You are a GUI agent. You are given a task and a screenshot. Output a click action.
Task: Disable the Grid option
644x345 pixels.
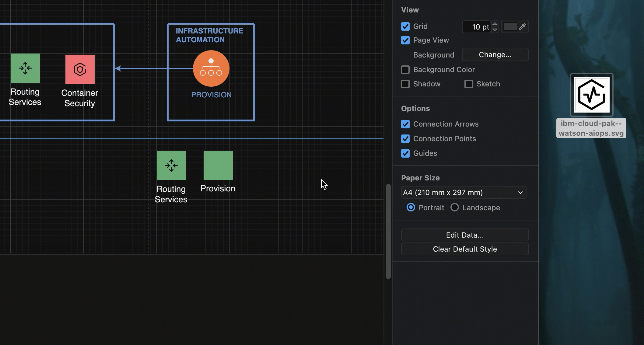click(405, 26)
